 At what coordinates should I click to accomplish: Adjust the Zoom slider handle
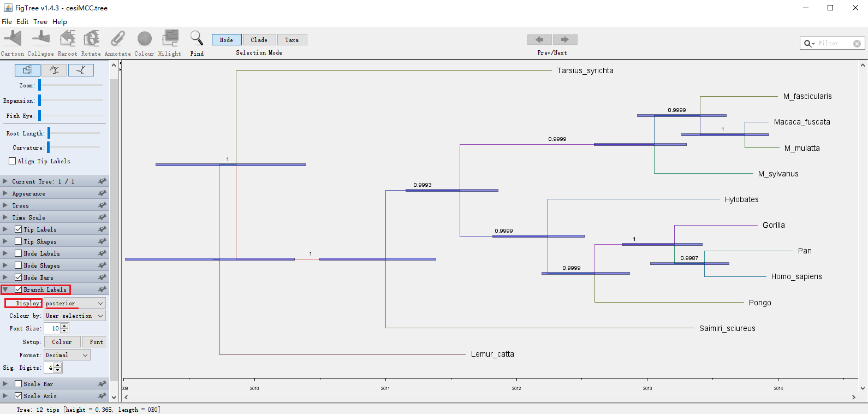[x=39, y=85]
